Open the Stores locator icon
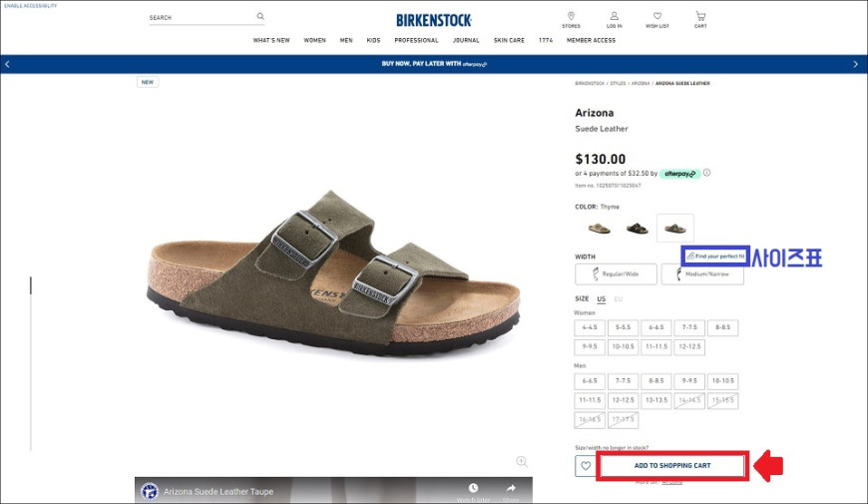This screenshot has width=868, height=504. [571, 16]
